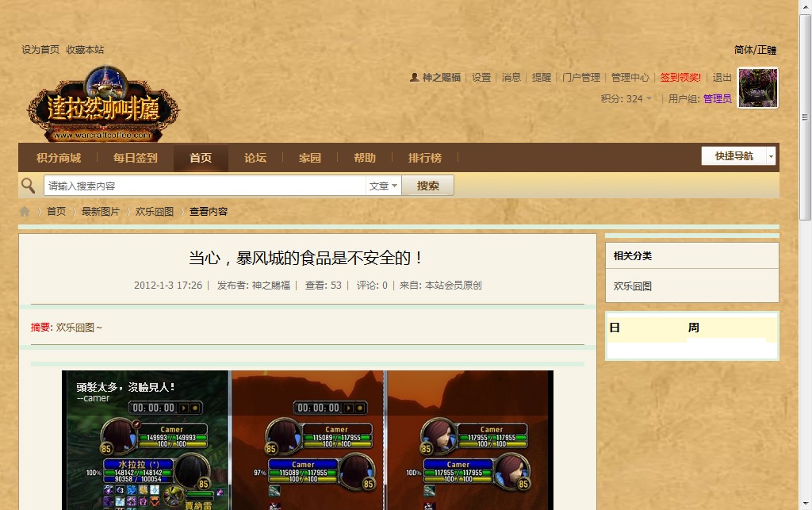Open the 积分商城 menu item
Screen dimensions: 812x510
(x=59, y=158)
